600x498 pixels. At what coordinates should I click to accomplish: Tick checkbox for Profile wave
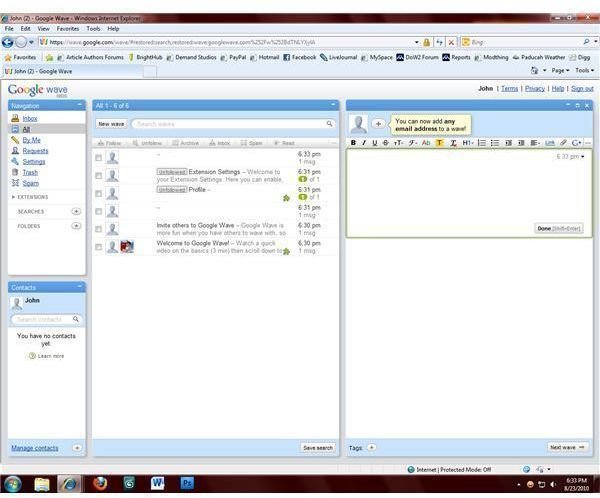point(98,194)
